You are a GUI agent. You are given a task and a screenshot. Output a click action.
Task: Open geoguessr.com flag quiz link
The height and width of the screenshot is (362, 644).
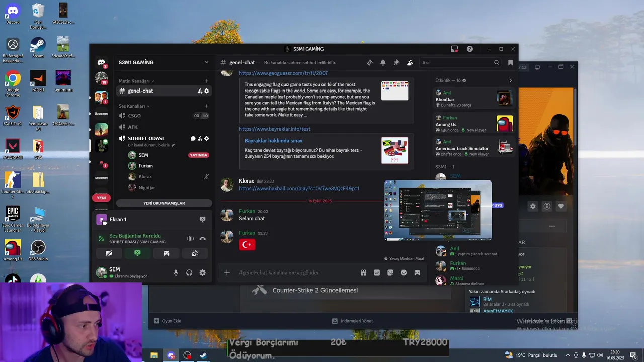pos(283,73)
